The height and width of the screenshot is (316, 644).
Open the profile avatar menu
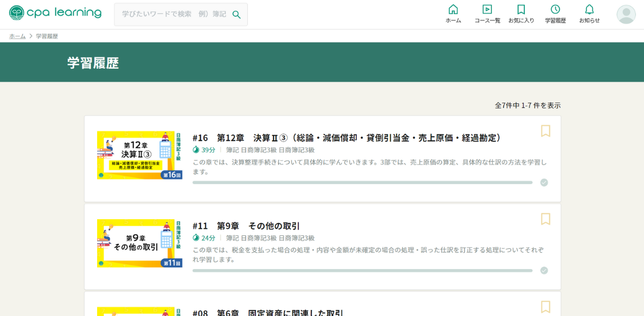(625, 15)
